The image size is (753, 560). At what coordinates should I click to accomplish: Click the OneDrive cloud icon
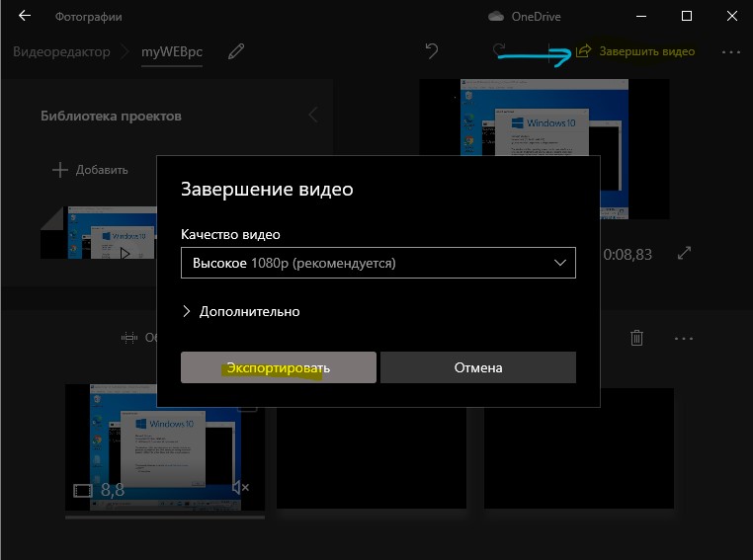coord(496,17)
